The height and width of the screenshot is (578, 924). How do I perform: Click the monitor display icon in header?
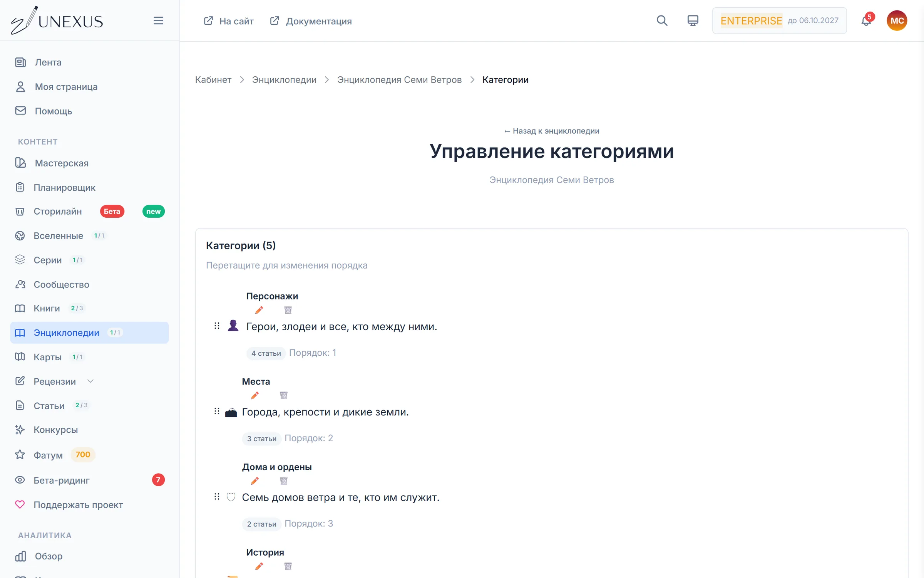693,20
